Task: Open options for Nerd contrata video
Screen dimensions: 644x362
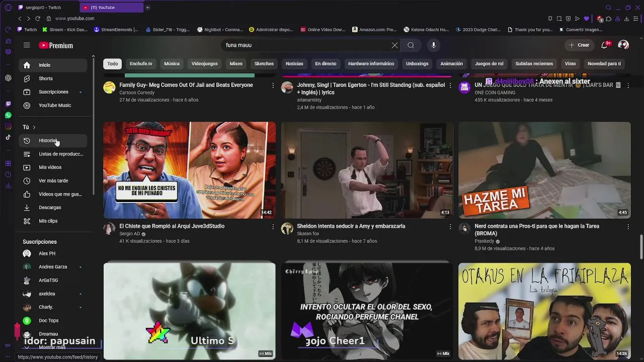Action: pos(628,227)
